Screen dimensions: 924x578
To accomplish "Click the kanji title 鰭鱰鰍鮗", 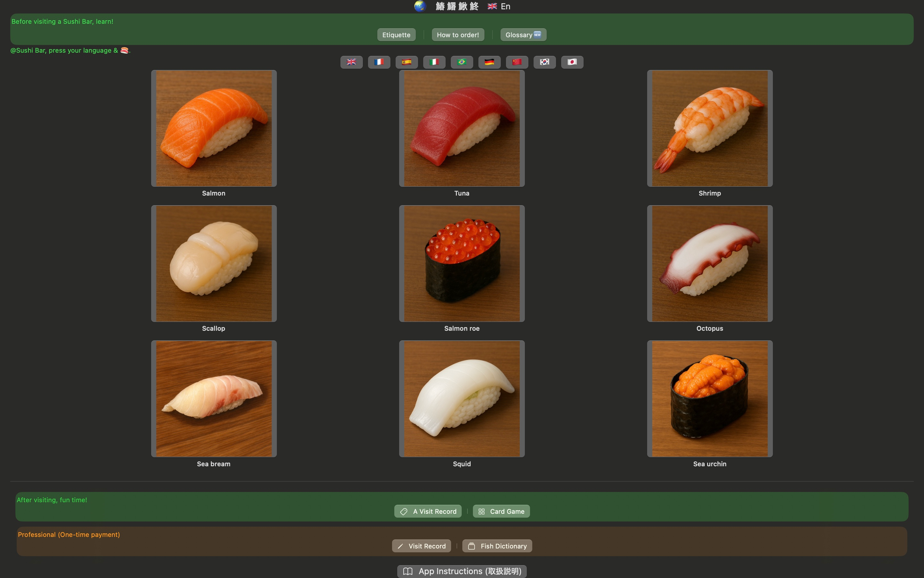I will click(x=457, y=6).
